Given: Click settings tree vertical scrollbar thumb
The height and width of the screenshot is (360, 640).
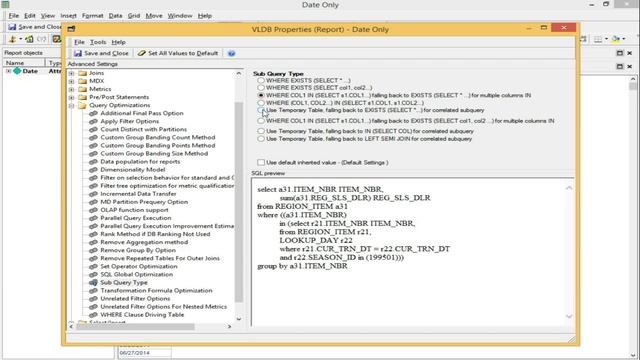Looking at the screenshot, I should 239,202.
